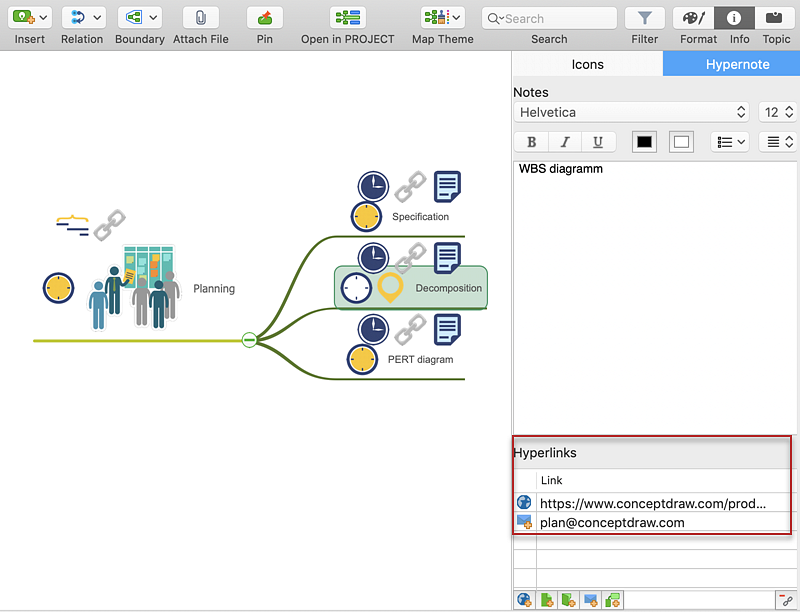Open the Helvetica font dropdown
This screenshot has height=612, width=800.
pyautogui.click(x=631, y=112)
